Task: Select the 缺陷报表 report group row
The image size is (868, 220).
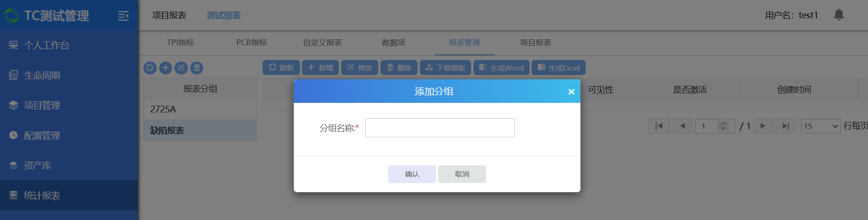Action: [x=200, y=131]
